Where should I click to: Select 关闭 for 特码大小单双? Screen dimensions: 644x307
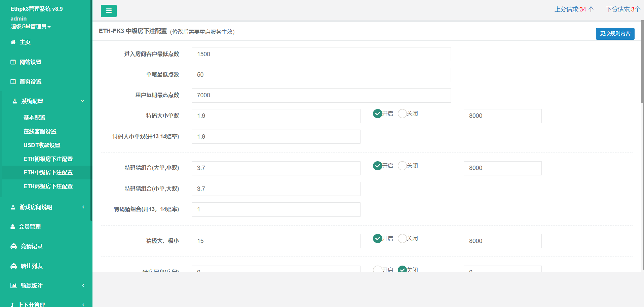tap(402, 114)
